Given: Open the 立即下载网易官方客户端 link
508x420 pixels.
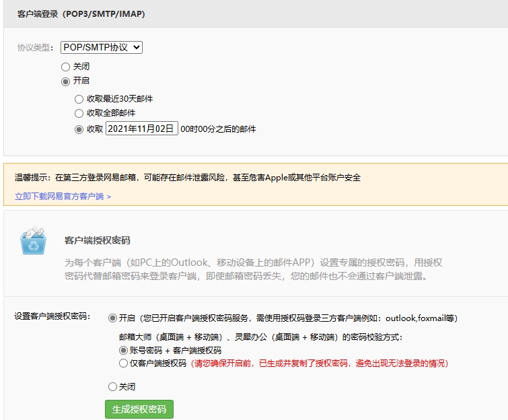Looking at the screenshot, I should pos(63,197).
